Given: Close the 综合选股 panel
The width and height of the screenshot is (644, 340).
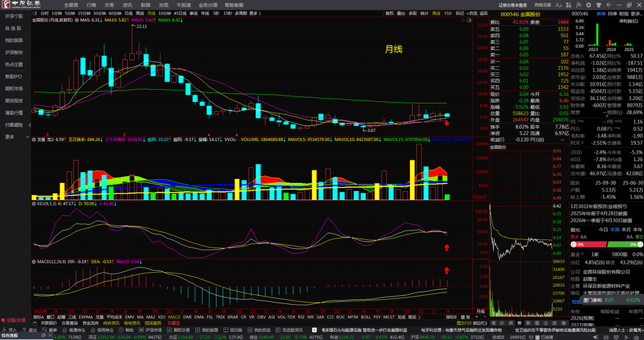Looking at the screenshot, I should [50, 335].
